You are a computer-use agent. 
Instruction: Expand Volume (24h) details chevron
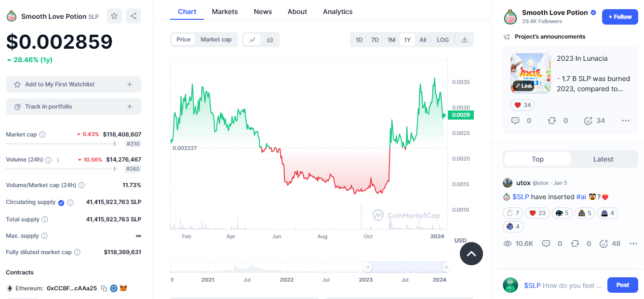coord(58,160)
